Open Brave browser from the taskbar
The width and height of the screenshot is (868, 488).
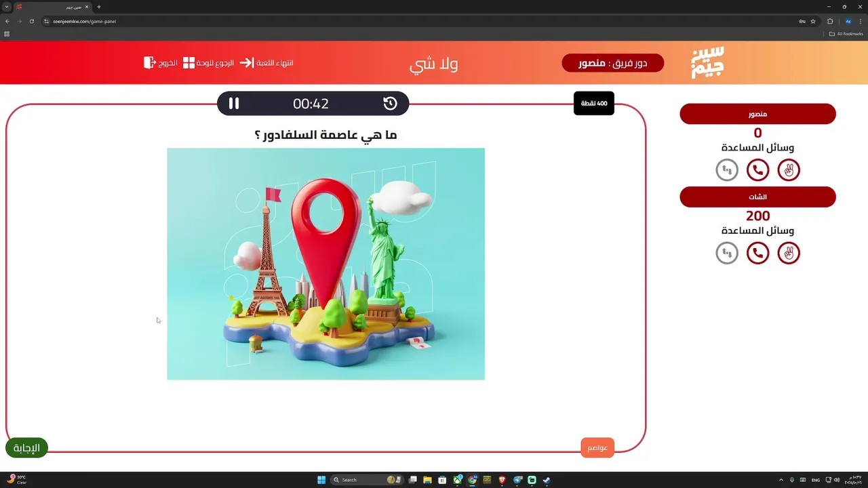tap(502, 480)
